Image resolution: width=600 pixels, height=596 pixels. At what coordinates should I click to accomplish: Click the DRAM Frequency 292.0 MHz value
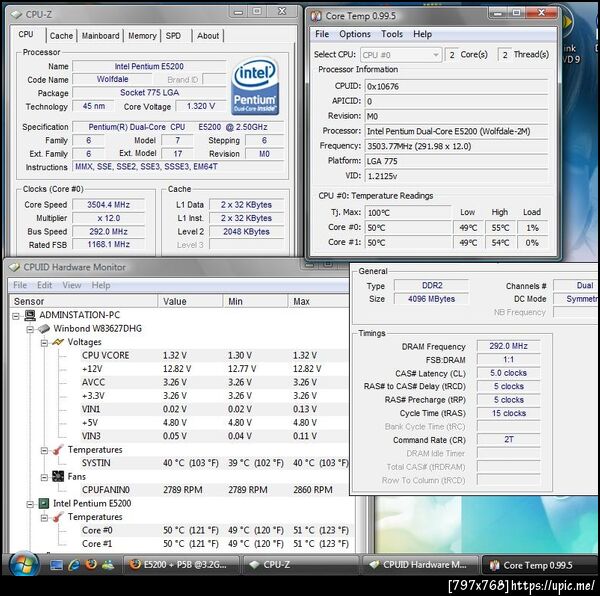508,346
